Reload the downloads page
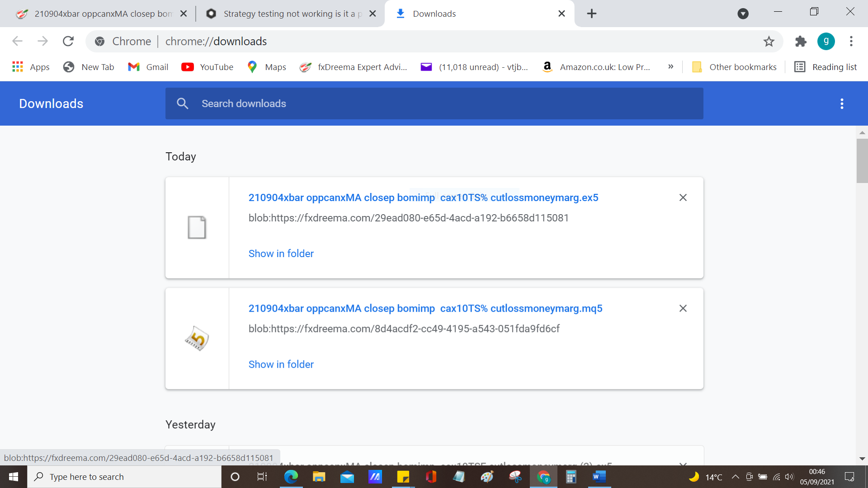The width and height of the screenshot is (868, 488). (x=68, y=41)
